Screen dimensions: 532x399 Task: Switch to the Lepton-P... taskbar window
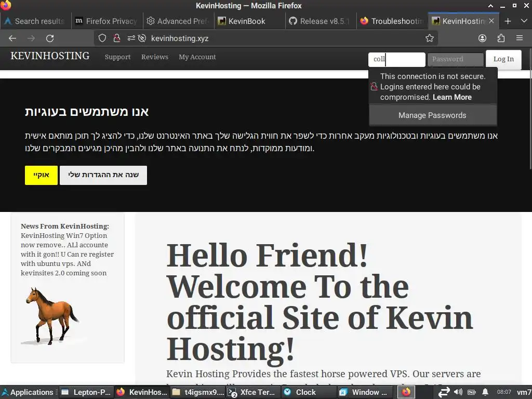pos(86,392)
